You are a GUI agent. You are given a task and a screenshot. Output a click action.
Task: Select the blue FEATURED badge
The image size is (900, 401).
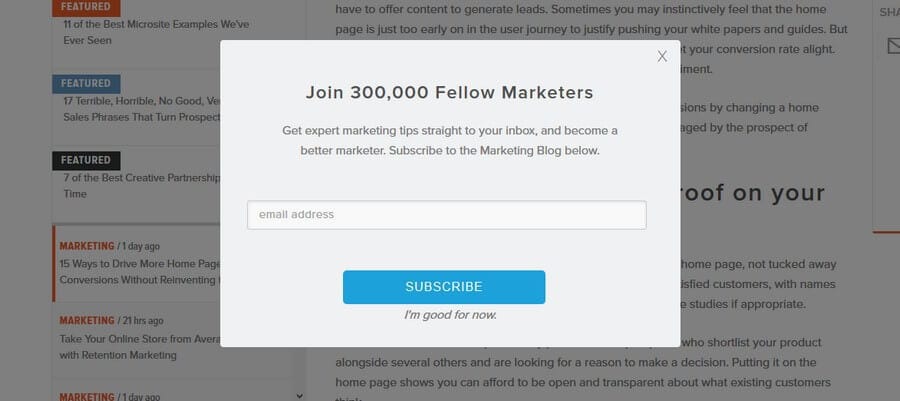(86, 84)
